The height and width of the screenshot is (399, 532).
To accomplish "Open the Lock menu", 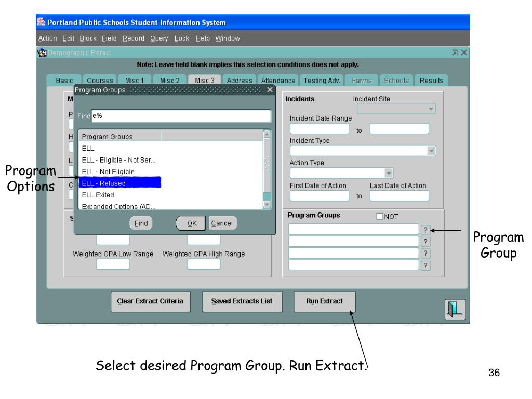I will click(x=182, y=38).
